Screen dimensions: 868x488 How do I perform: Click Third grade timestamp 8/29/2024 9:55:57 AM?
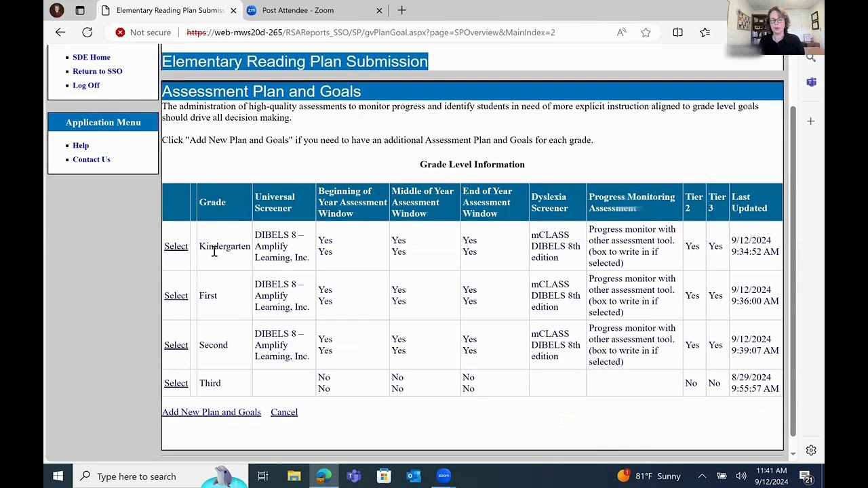coord(755,383)
